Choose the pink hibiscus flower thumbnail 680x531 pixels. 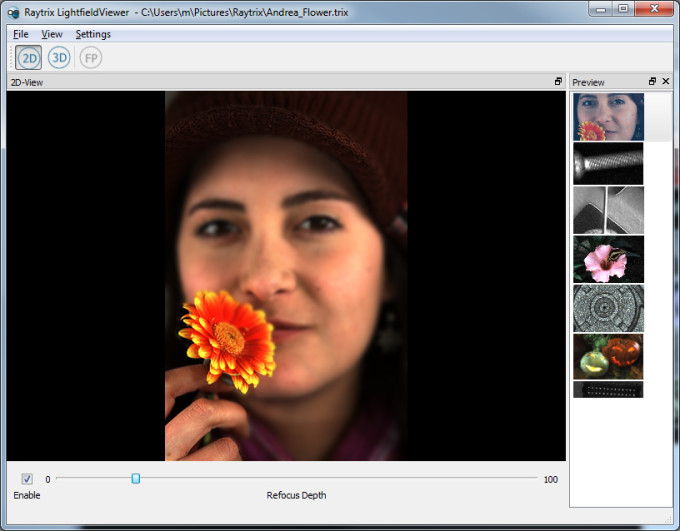click(608, 259)
